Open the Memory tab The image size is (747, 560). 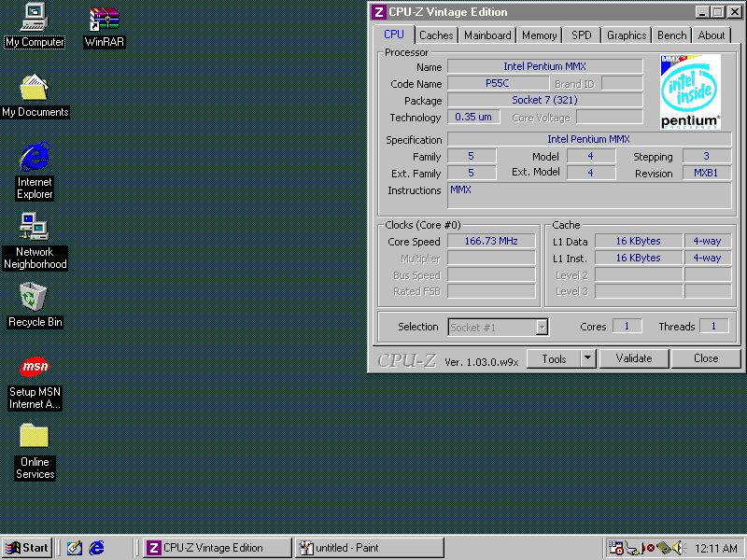point(540,35)
